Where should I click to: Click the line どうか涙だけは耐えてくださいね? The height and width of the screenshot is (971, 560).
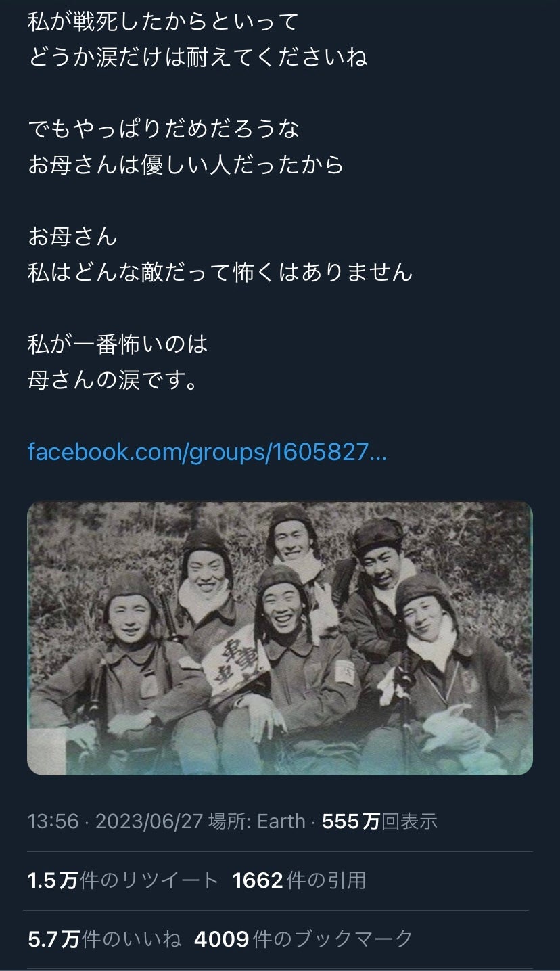(x=197, y=58)
